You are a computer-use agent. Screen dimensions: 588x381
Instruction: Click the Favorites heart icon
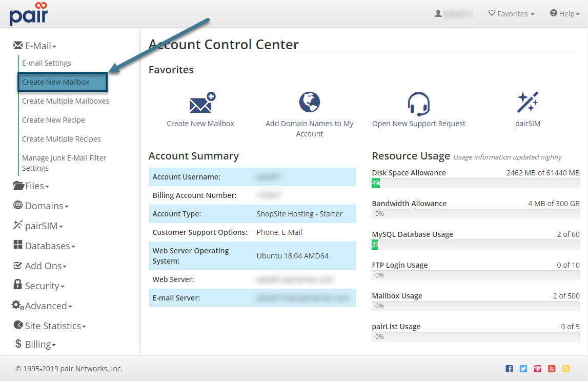pos(492,13)
